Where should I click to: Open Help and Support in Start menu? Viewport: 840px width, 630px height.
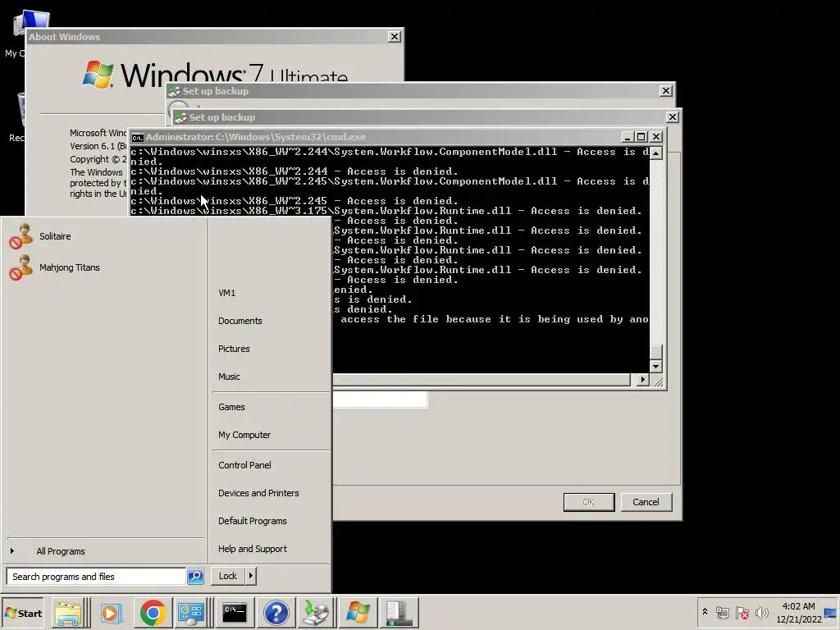click(x=270, y=549)
